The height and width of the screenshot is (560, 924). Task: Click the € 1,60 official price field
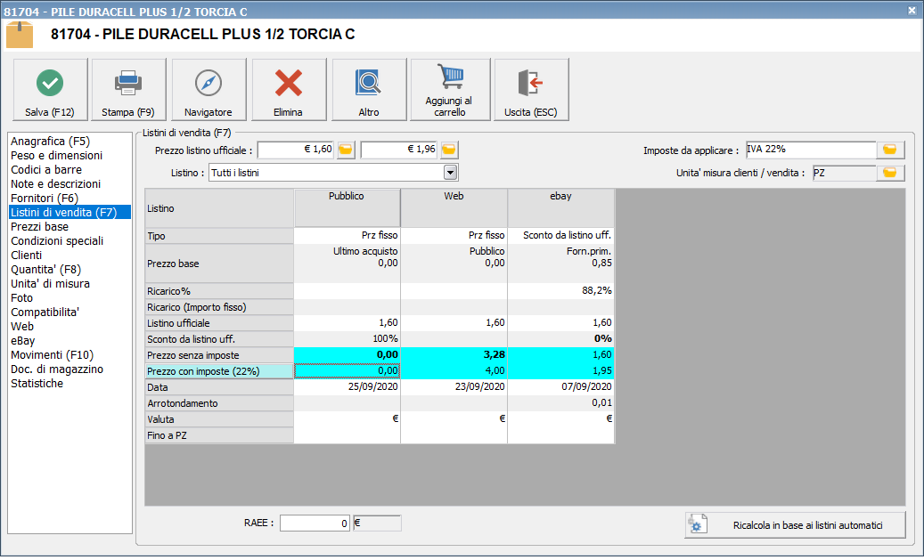click(297, 150)
